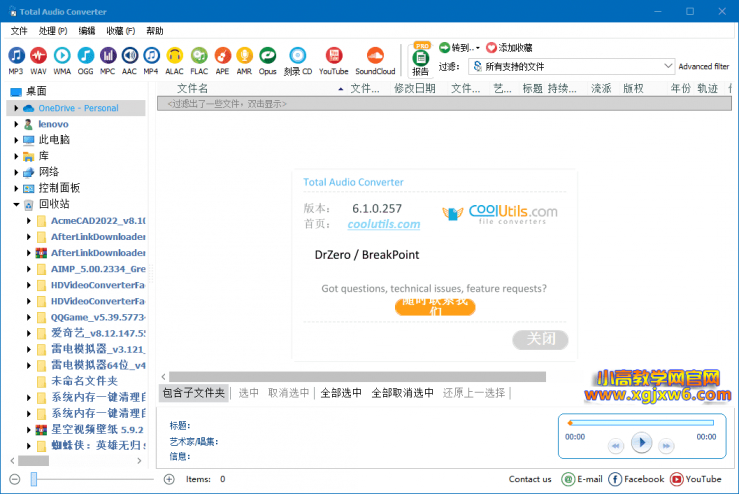739x494 pixels.
Task: Select the ALAC format icon
Action: 174,61
